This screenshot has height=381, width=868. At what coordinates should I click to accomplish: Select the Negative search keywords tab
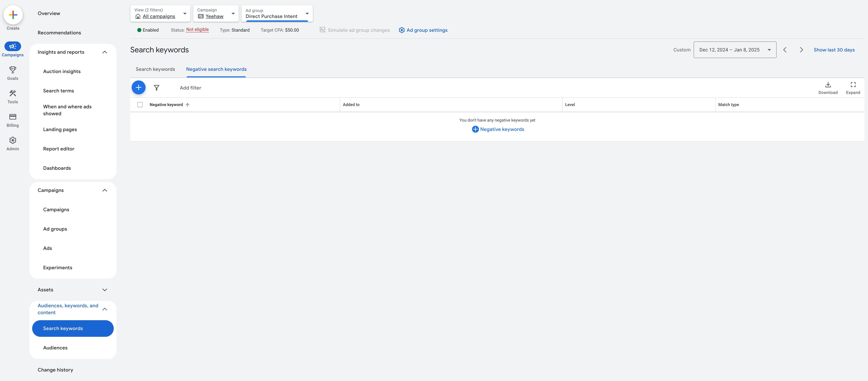coord(216,69)
